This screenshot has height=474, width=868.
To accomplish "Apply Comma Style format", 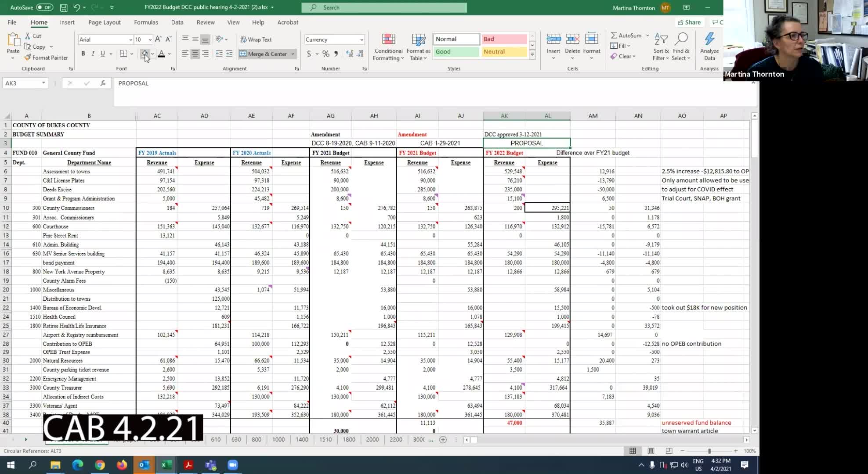I will [x=336, y=54].
